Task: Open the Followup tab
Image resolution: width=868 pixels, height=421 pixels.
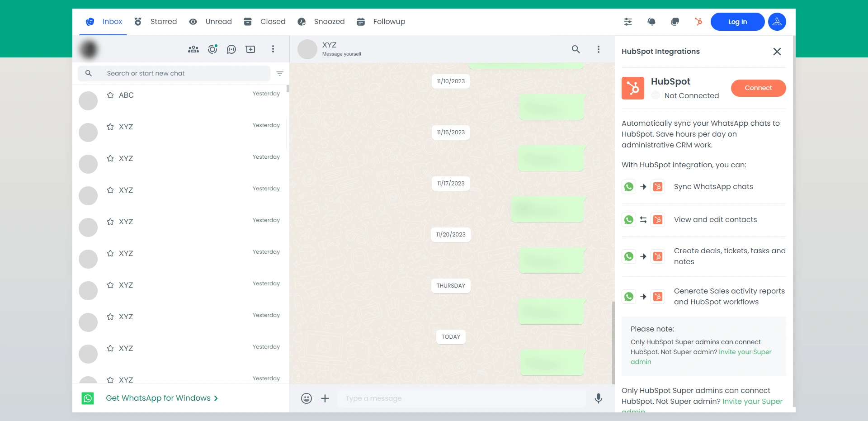Action: point(389,21)
